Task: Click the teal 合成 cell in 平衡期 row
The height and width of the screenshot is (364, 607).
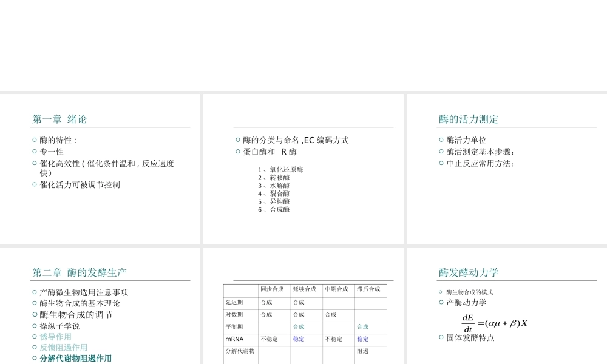Action: (x=299, y=327)
